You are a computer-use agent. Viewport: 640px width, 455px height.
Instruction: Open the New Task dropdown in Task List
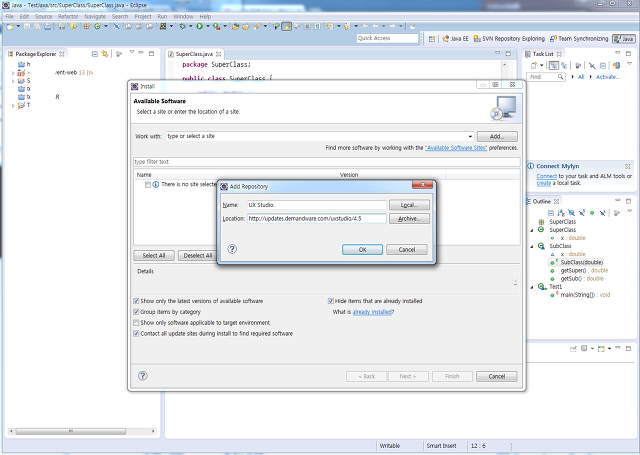[542, 65]
